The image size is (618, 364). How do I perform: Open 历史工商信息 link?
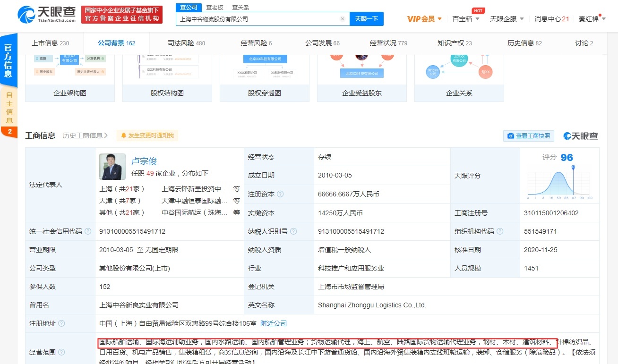[x=85, y=135]
